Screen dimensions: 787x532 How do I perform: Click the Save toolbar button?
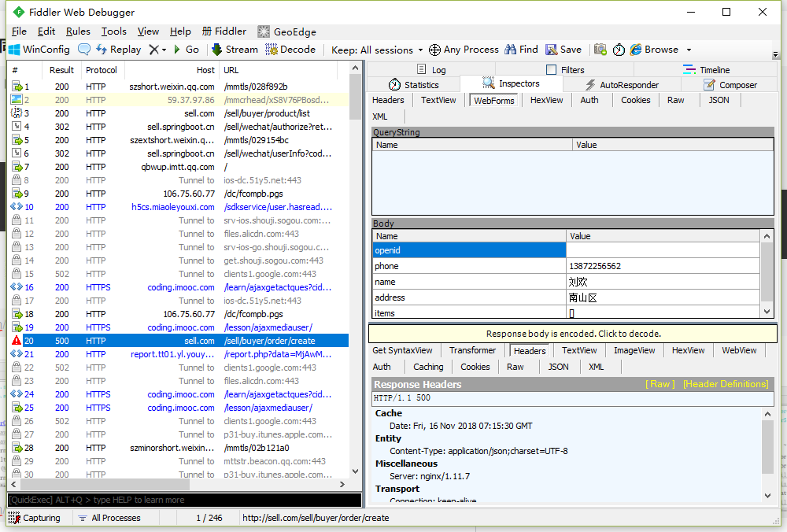[x=563, y=50]
